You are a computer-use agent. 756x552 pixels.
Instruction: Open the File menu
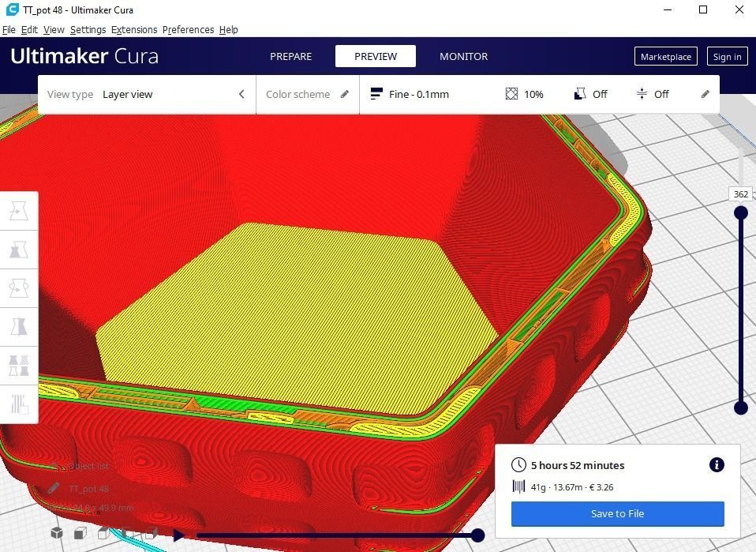click(x=9, y=30)
